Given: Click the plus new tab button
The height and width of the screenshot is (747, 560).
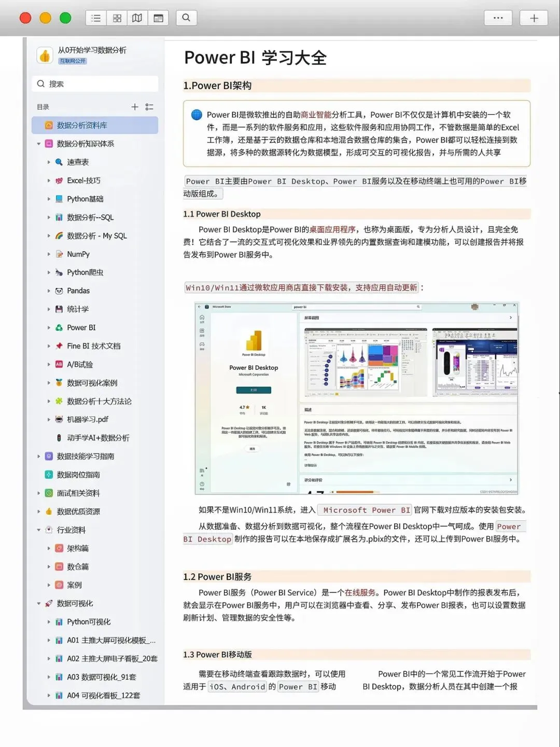Looking at the screenshot, I should click(534, 18).
